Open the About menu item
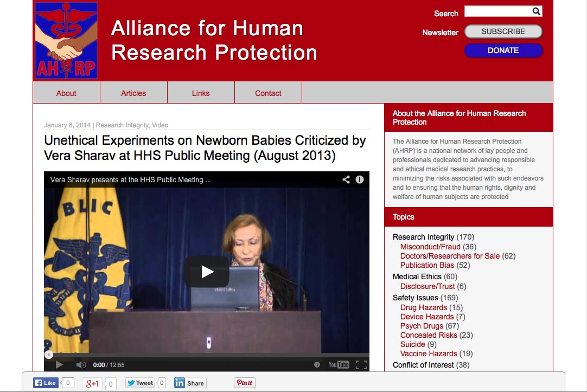Viewport: 587px width, 392px height. pos(66,93)
